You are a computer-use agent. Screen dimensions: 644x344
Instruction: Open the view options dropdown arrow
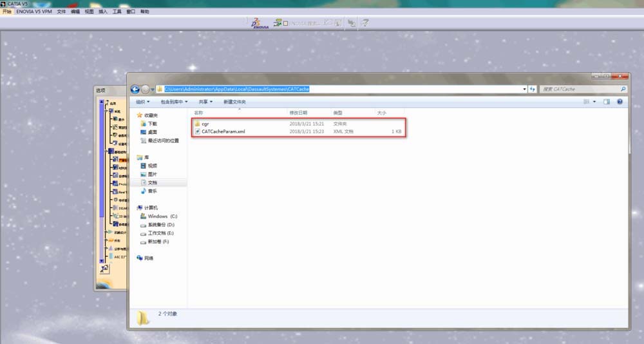point(594,102)
